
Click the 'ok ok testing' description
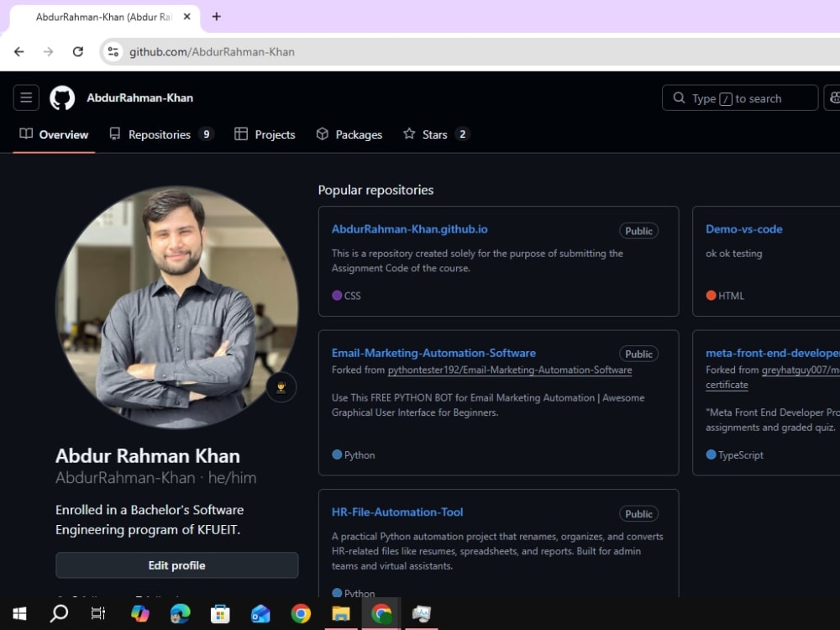point(734,254)
